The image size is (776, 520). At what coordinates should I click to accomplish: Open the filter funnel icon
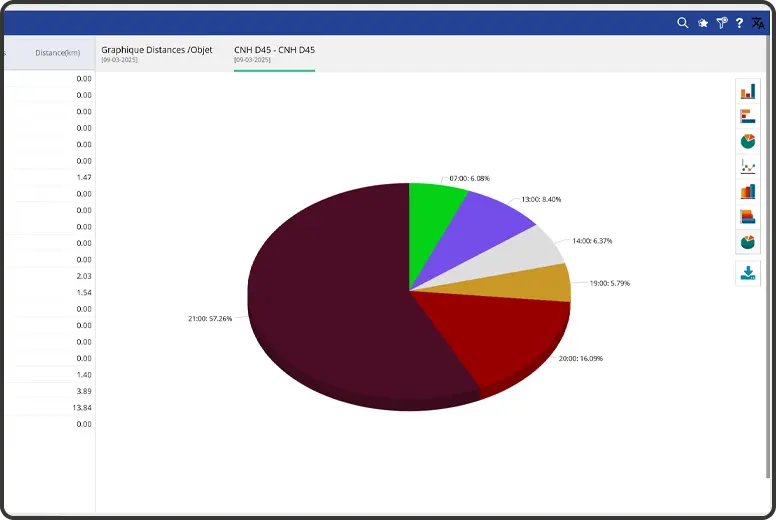pos(722,23)
